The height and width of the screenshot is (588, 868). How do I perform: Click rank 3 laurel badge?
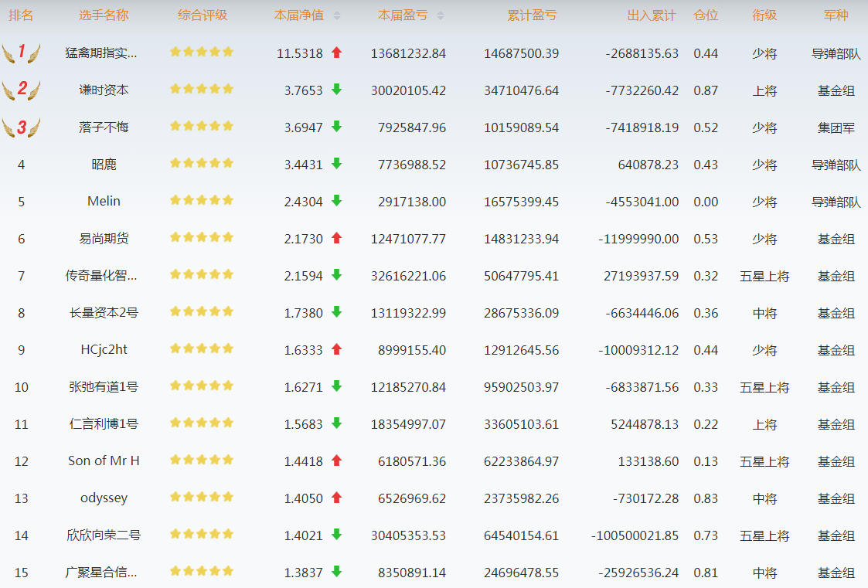point(21,127)
